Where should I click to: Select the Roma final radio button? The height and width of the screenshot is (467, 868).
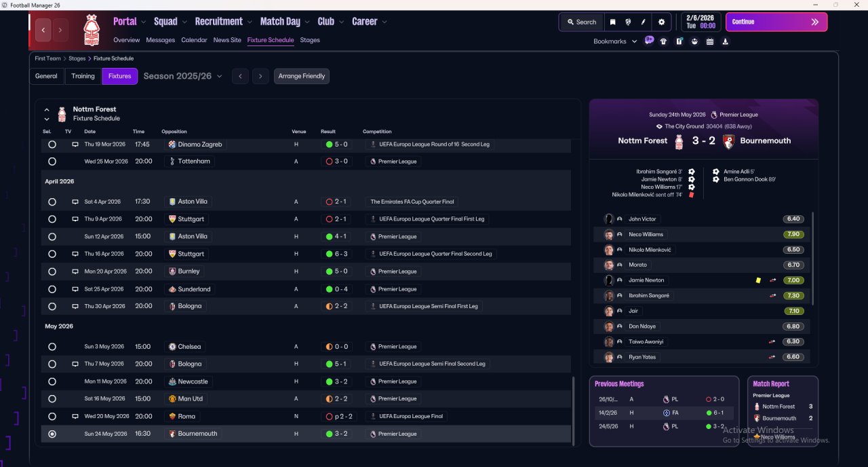click(x=52, y=416)
